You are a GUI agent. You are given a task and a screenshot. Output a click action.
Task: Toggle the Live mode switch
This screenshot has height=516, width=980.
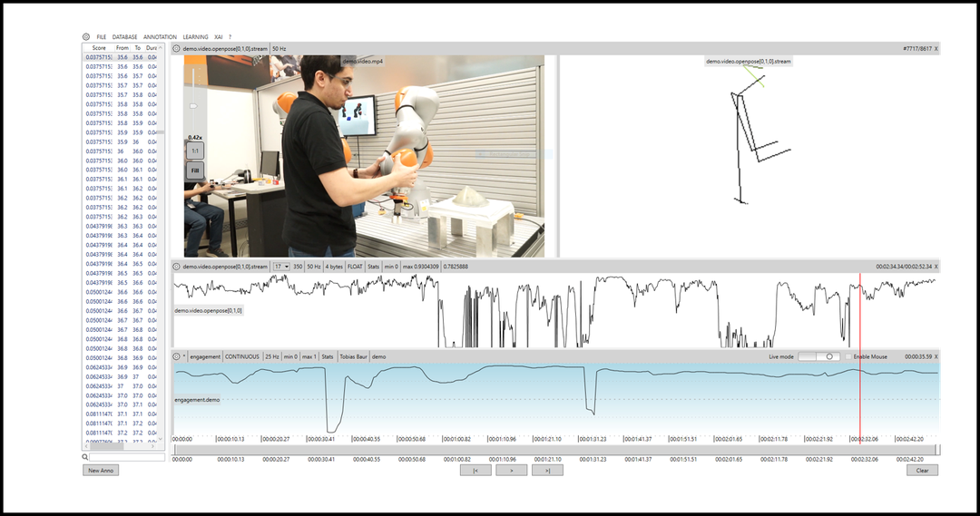[x=818, y=356]
